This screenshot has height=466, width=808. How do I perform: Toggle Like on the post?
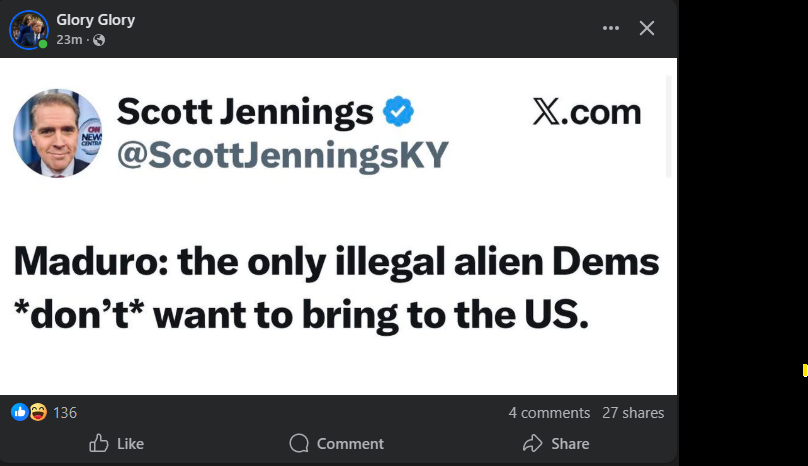coord(117,443)
